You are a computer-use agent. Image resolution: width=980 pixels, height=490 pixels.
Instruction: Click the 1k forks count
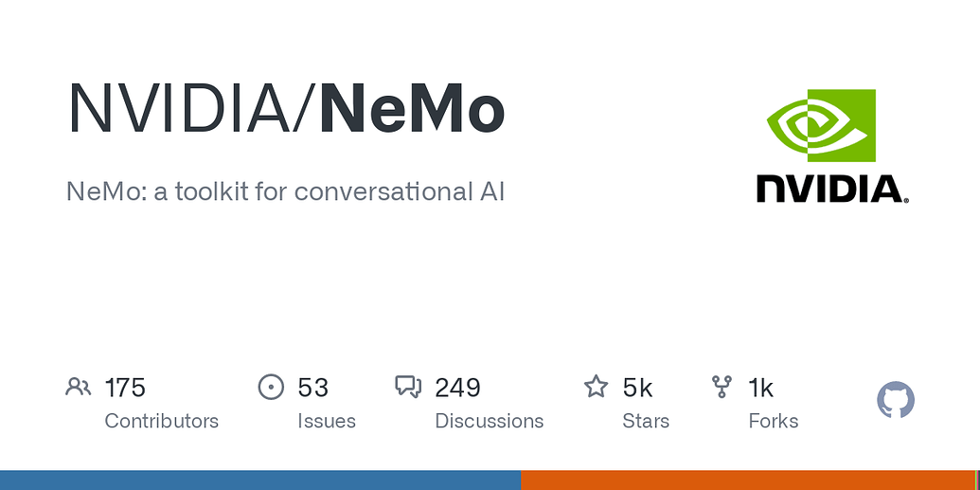point(760,388)
